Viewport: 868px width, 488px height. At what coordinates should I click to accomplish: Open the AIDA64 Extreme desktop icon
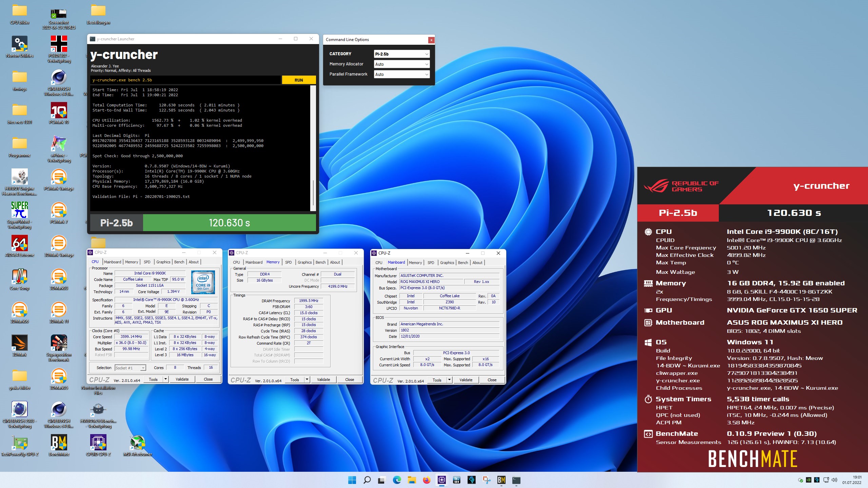(x=20, y=246)
